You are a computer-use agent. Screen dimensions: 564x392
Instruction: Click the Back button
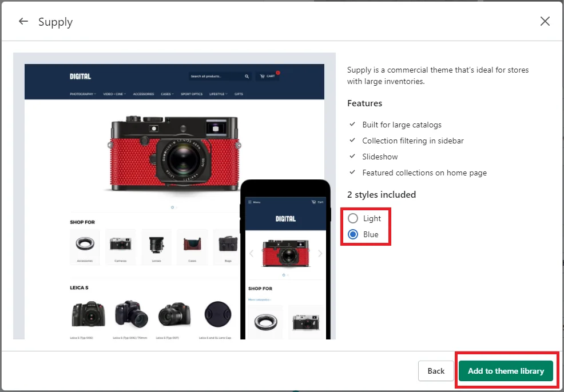pos(435,371)
